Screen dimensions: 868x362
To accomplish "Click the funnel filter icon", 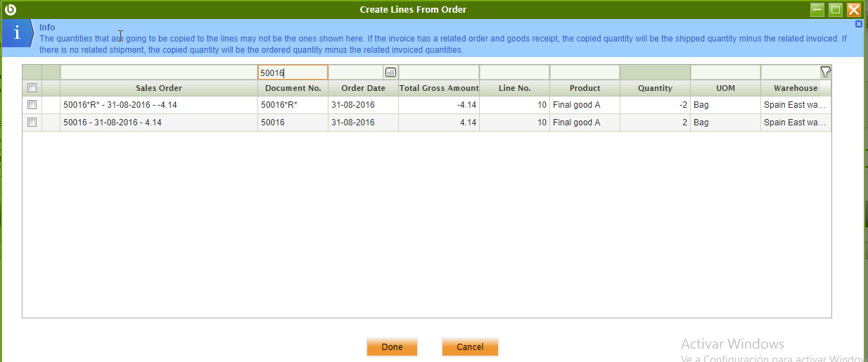I will point(826,72).
